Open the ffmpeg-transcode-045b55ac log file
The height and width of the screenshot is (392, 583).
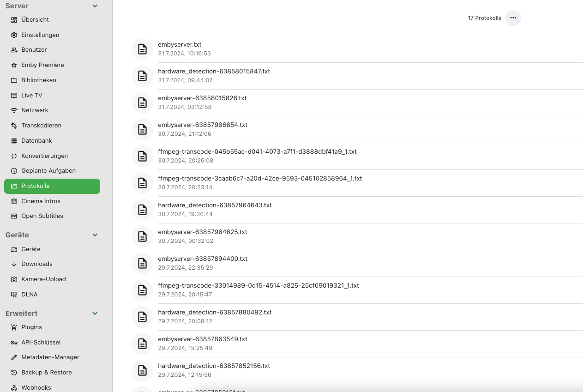point(357,156)
